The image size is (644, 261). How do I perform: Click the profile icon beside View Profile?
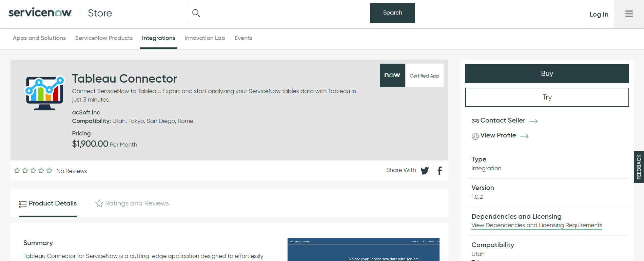(x=475, y=136)
